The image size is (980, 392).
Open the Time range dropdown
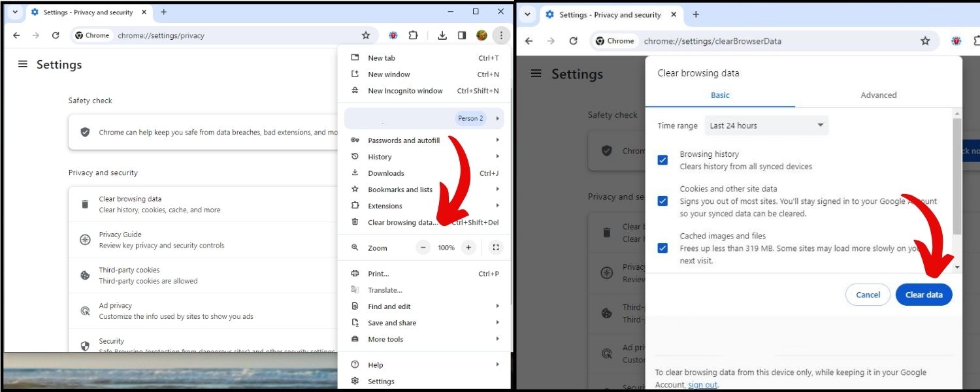[766, 125]
